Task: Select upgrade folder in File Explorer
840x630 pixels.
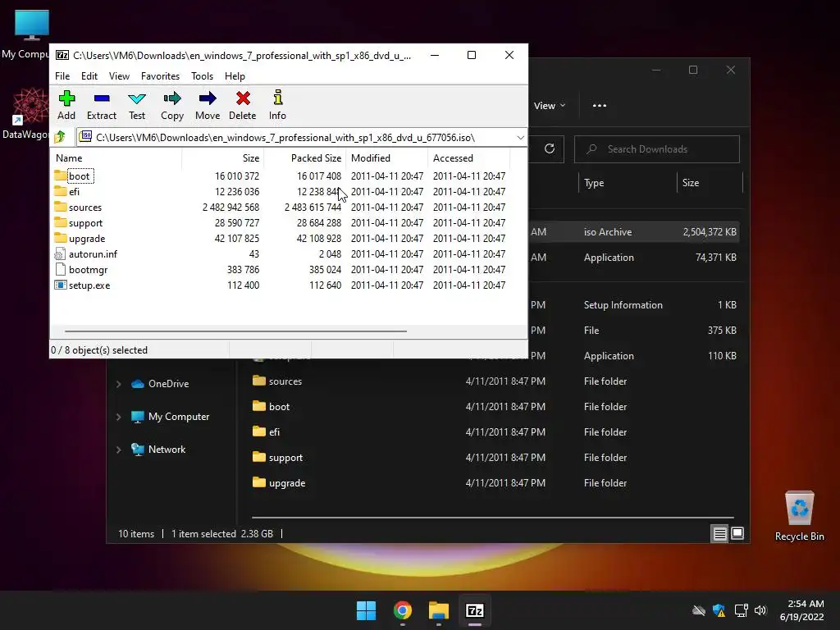Action: pyautogui.click(x=495, y=482)
